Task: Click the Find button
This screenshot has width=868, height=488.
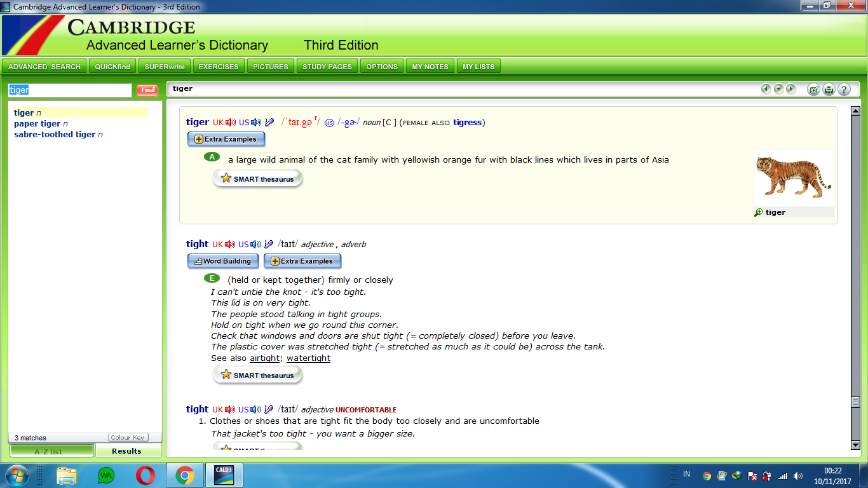Action: click(x=148, y=90)
